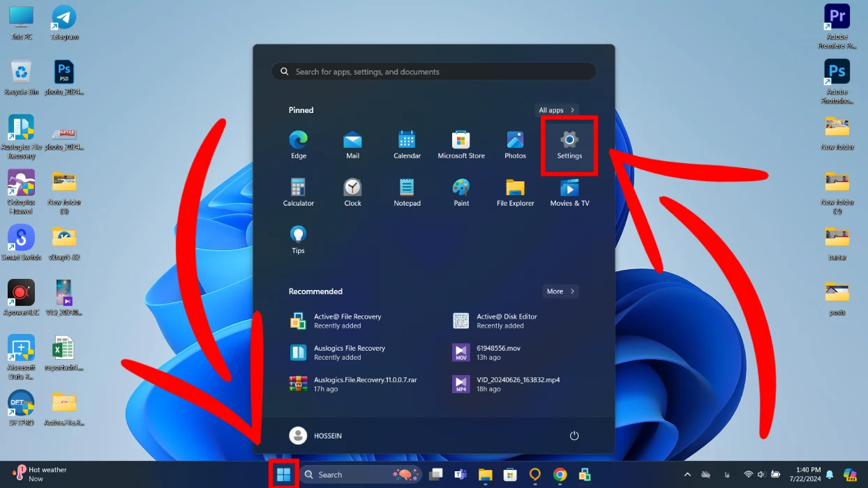The height and width of the screenshot is (488, 868).
Task: Open Calculator
Action: point(298,192)
